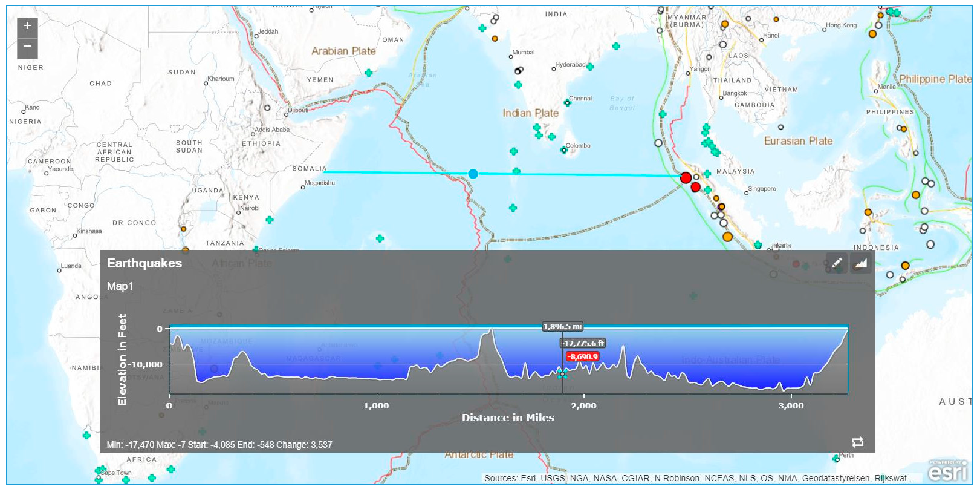This screenshot has width=980, height=492.
Task: Zoom in on the map
Action: [x=27, y=26]
